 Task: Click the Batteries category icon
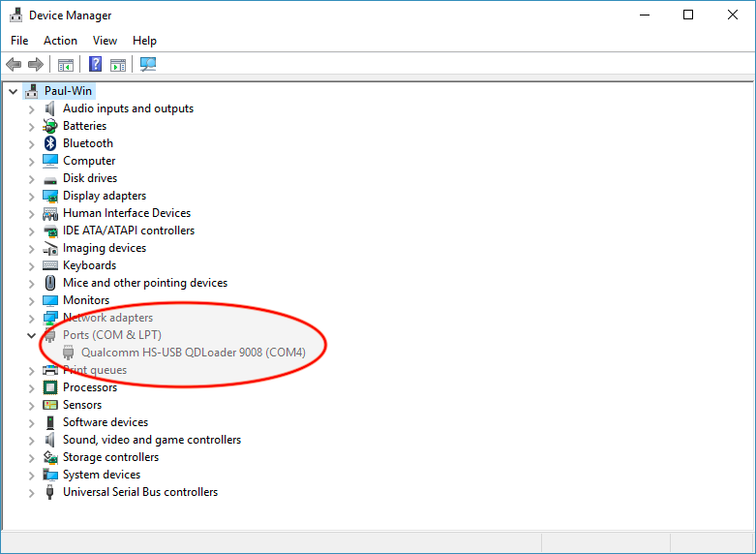50,126
